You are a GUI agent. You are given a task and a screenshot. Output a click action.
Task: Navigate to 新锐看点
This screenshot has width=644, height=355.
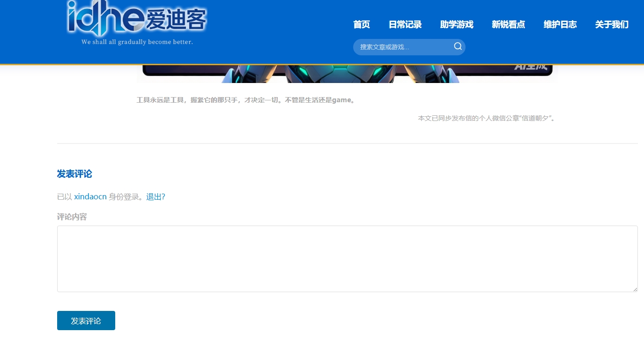tap(508, 25)
